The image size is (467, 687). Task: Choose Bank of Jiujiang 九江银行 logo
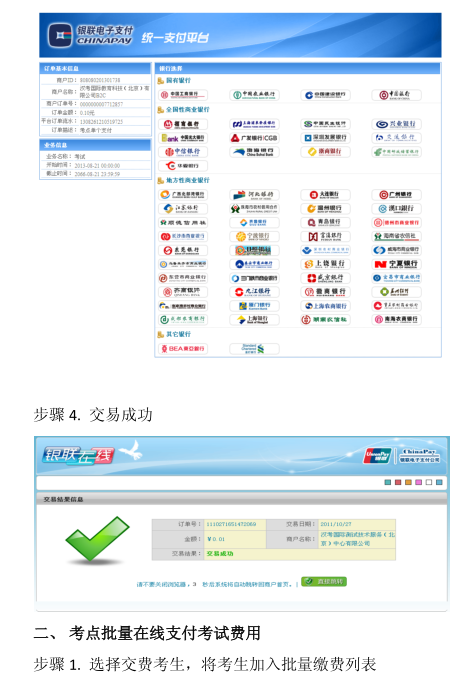point(254,292)
